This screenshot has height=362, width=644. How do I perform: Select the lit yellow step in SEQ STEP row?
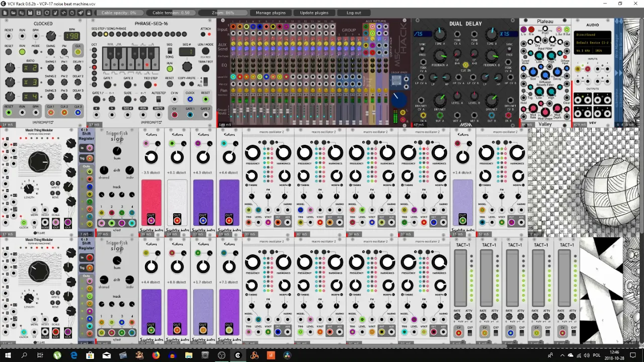click(x=106, y=34)
